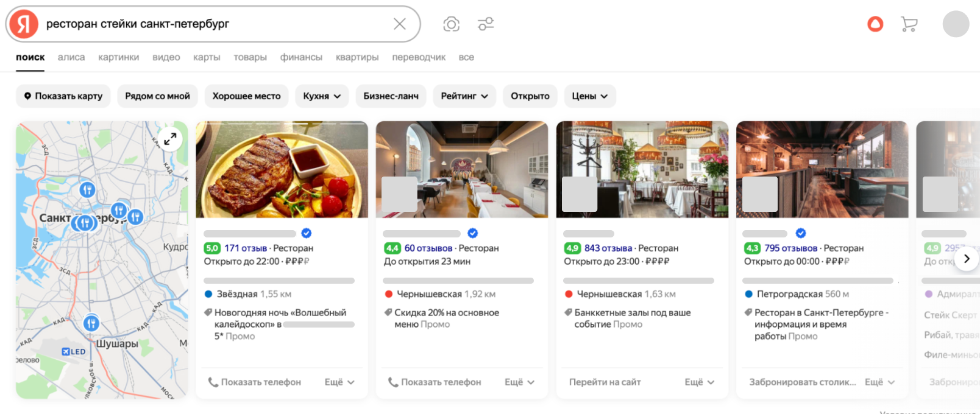The height and width of the screenshot is (414, 980).
Task: Open the переводчик tab
Action: tap(419, 57)
